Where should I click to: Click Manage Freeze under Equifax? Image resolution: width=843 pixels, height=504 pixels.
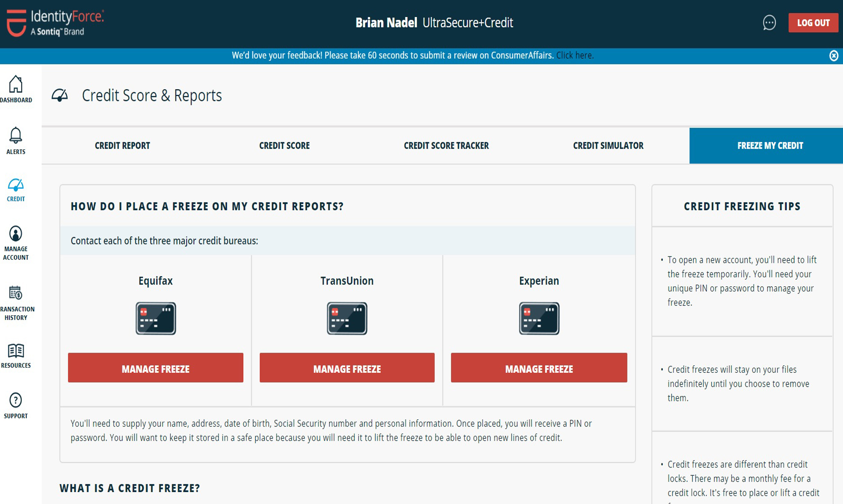tap(155, 367)
